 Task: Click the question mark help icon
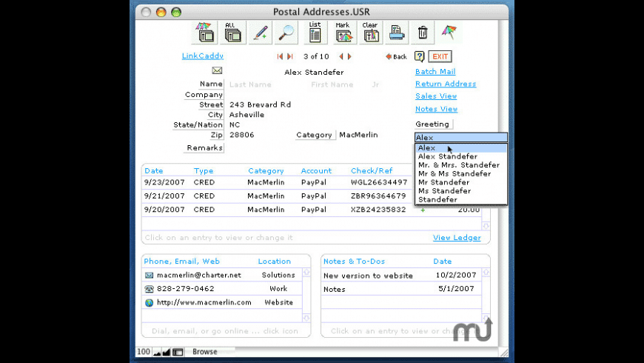(x=419, y=56)
